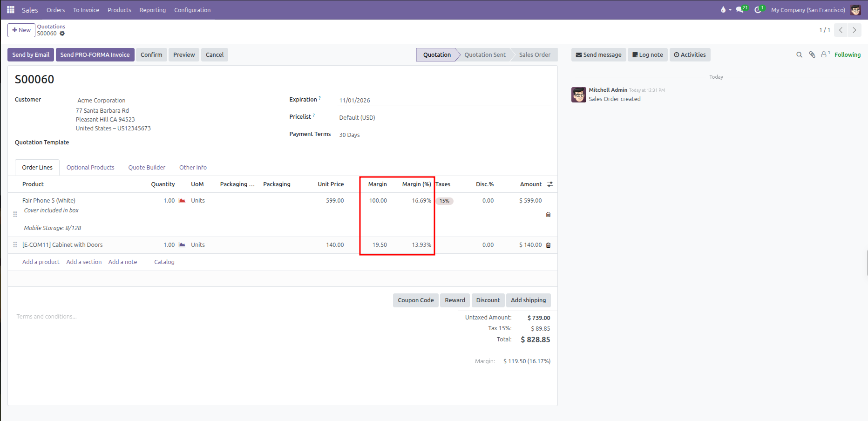
Task: Click the user avatar in top bar
Action: pos(855,10)
